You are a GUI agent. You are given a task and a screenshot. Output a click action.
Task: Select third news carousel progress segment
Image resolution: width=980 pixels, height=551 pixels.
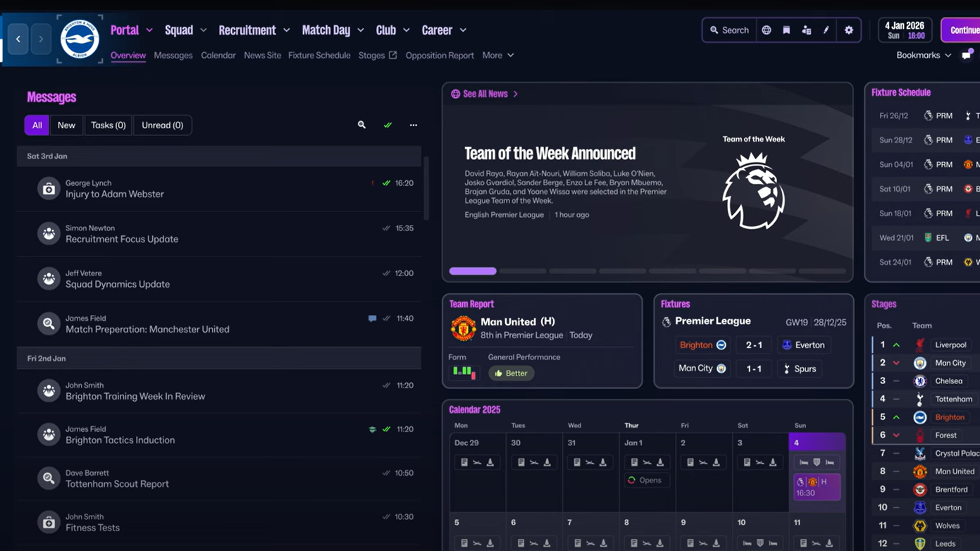tap(573, 271)
